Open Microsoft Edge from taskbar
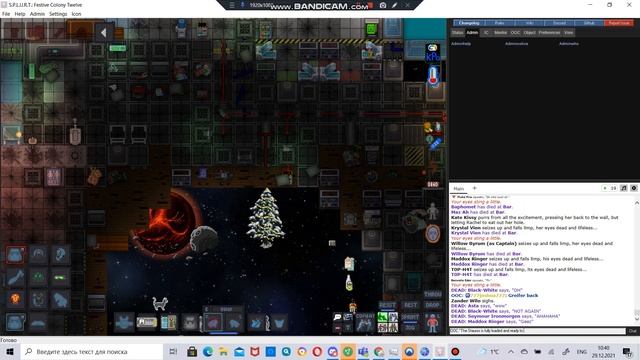The image size is (640, 360). (208, 351)
